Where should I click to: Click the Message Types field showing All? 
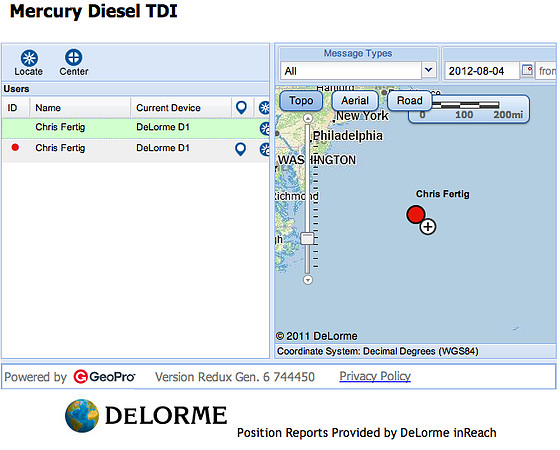tap(351, 70)
